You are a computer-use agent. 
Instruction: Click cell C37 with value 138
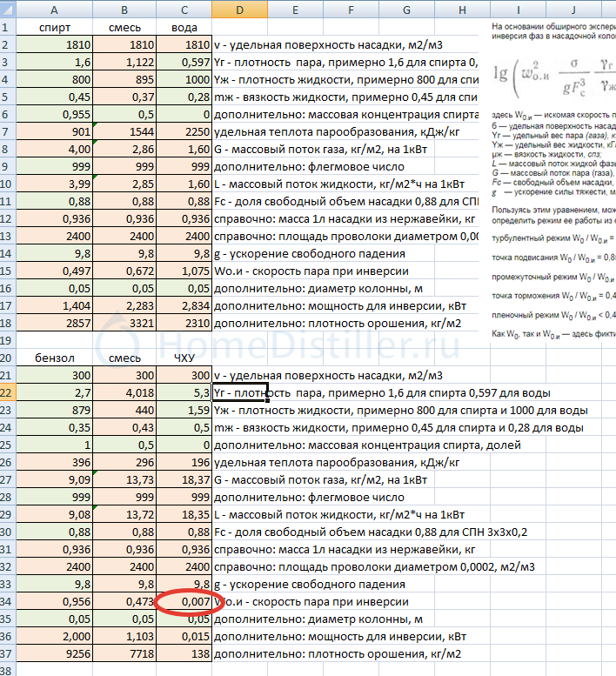coord(184,653)
